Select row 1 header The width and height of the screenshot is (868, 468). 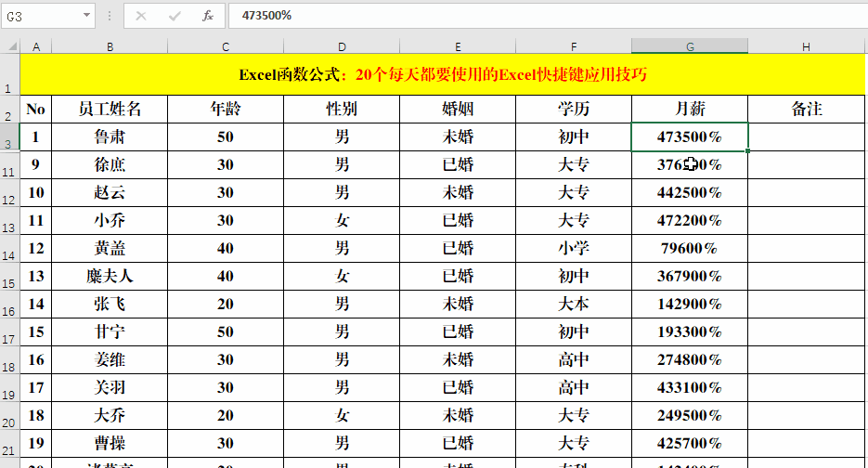(x=9, y=74)
